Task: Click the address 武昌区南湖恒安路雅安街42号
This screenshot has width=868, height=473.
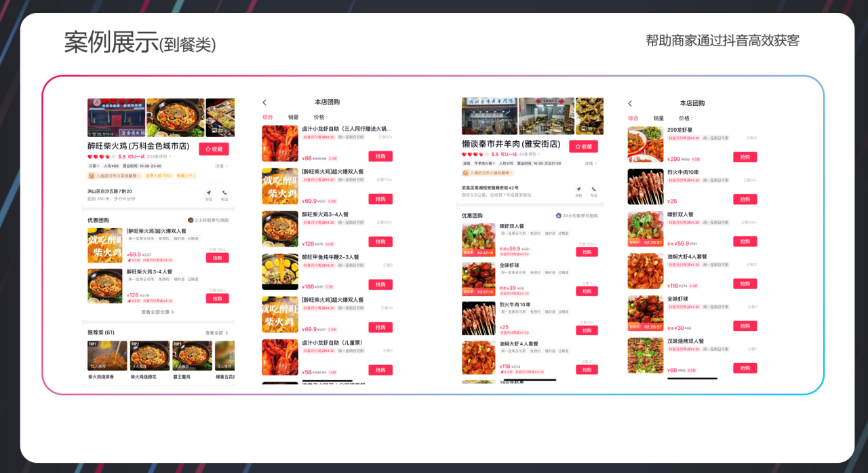Action: 490,188
